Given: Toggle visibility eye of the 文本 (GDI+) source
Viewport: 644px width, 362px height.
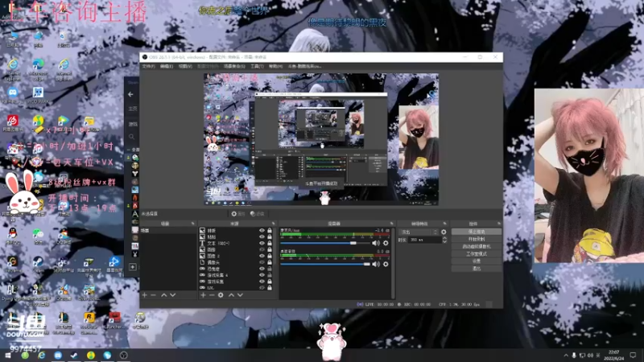Looking at the screenshot, I should (262, 243).
